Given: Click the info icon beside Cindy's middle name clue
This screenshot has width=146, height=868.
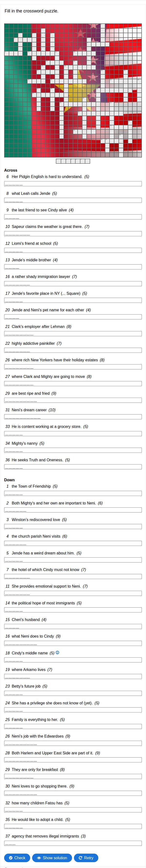Looking at the screenshot, I should [57, 652].
